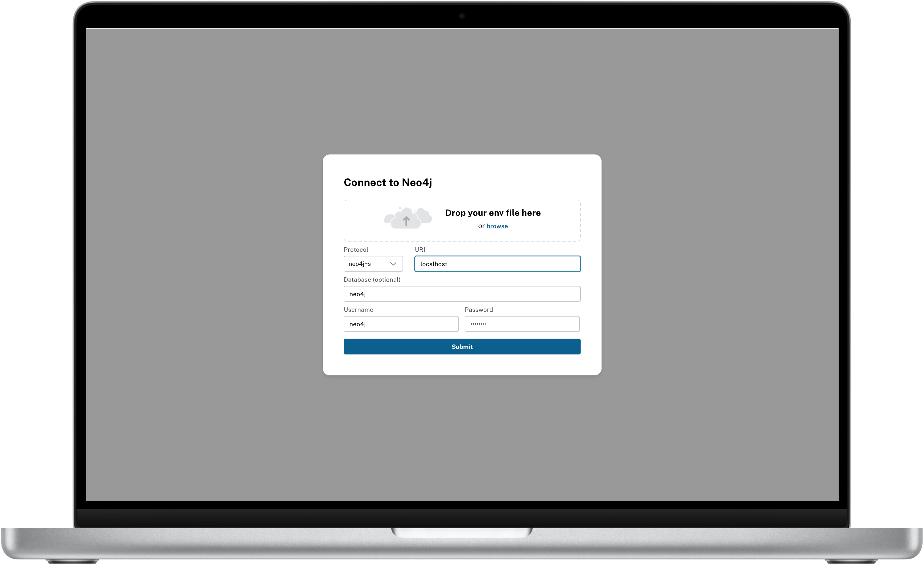This screenshot has height=565, width=924.
Task: Click the "Username" label
Action: (358, 309)
